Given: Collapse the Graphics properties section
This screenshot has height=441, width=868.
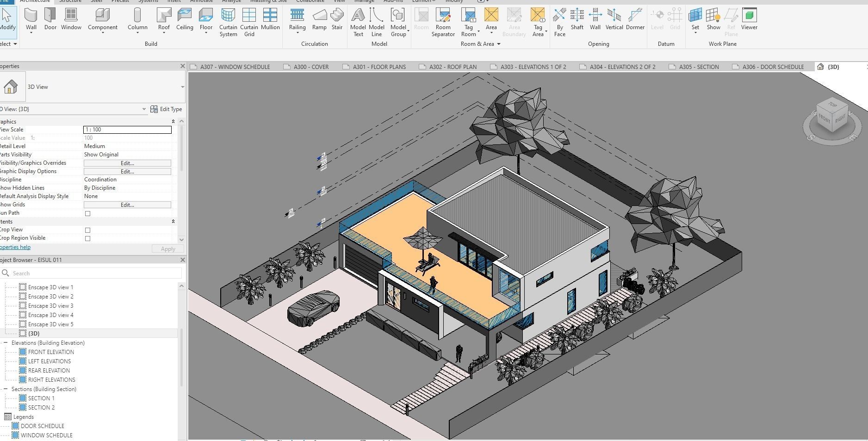Looking at the screenshot, I should pos(174,122).
